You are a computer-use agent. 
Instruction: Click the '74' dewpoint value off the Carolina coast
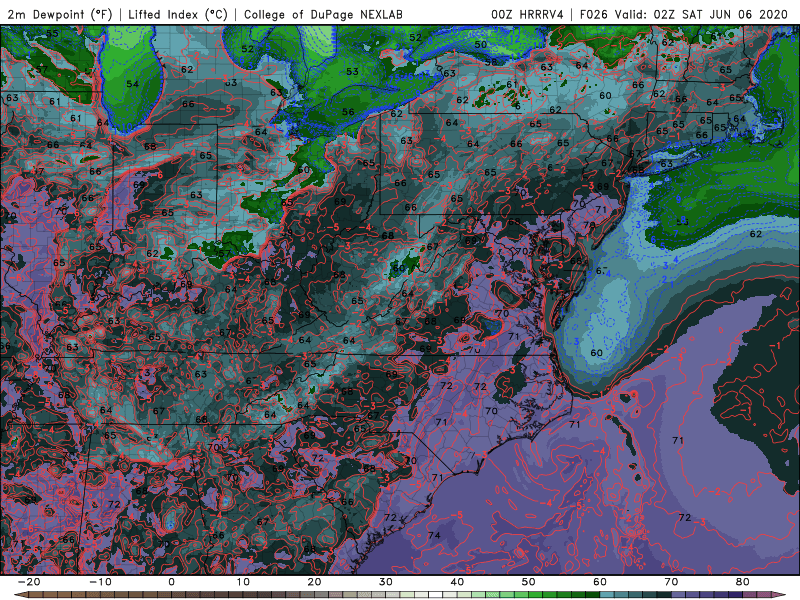[x=434, y=535]
